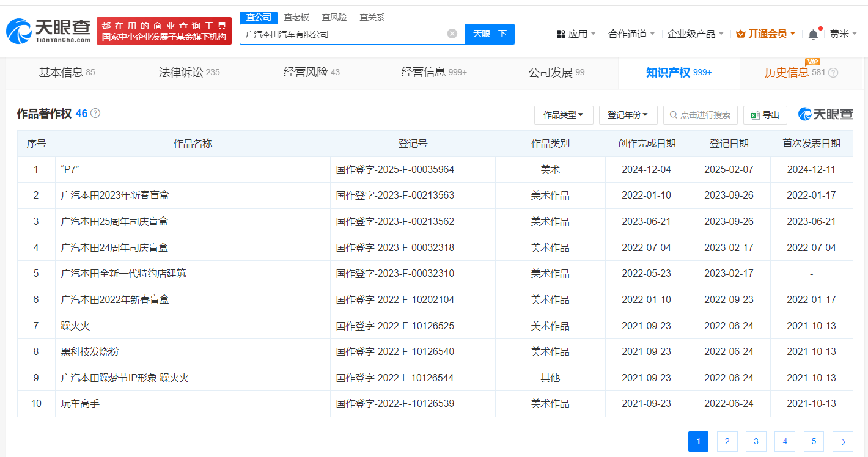Select the 知识产权 tab

click(679, 73)
